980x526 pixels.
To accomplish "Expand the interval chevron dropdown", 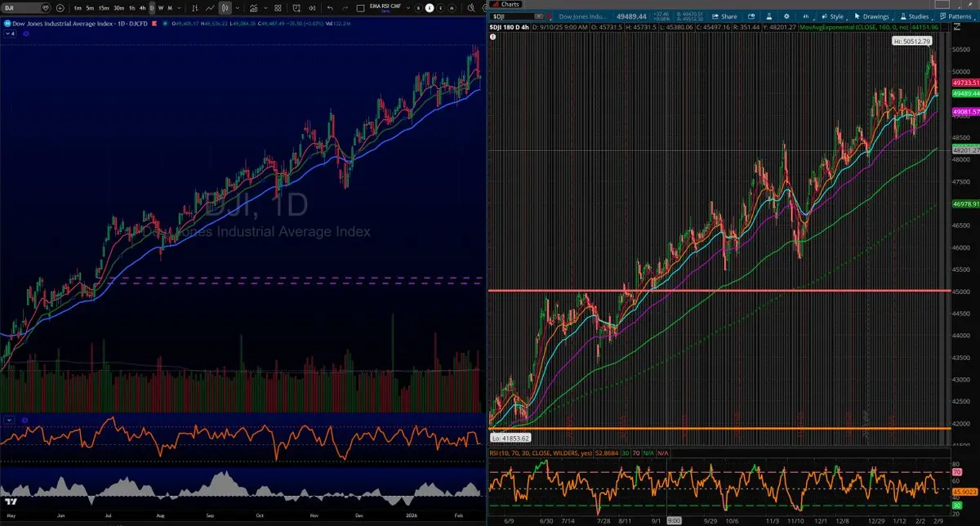I will point(179,7).
